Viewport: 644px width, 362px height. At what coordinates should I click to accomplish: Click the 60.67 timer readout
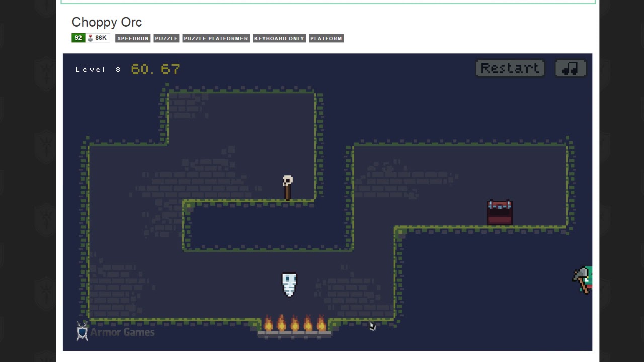155,69
